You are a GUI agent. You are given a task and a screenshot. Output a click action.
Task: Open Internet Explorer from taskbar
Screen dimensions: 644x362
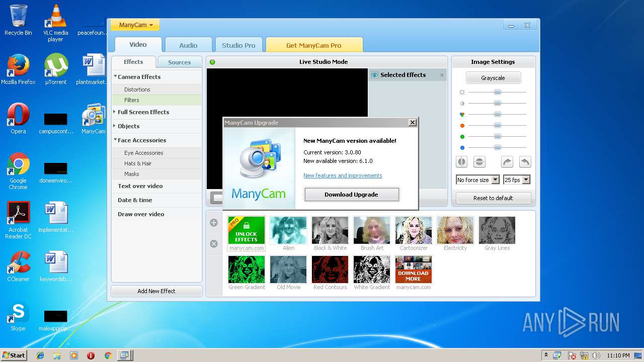pyautogui.click(x=40, y=355)
